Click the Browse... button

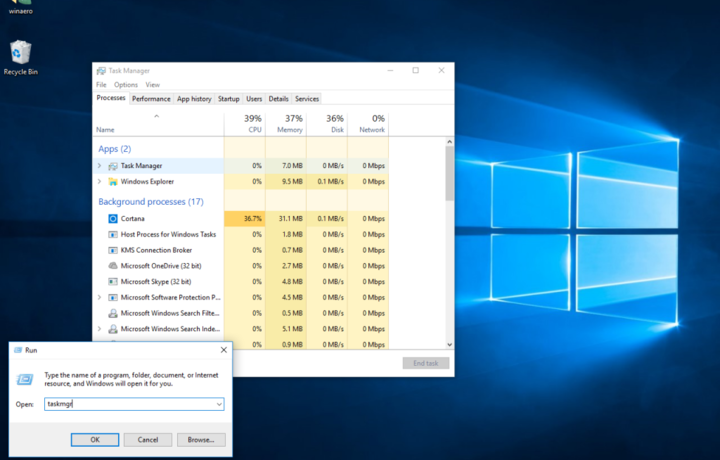[201, 440]
